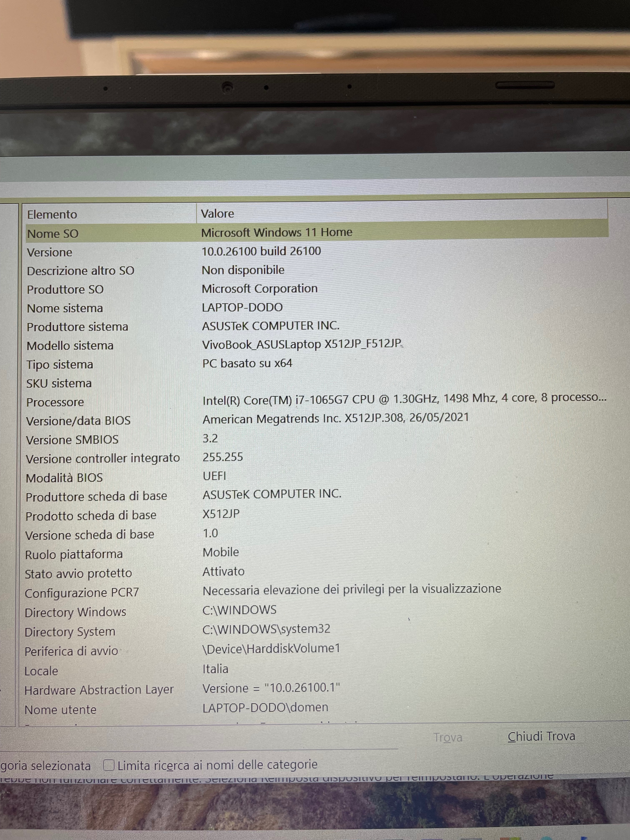Click the Chiudi Trova button
Image resolution: width=630 pixels, height=840 pixels.
click(x=541, y=736)
